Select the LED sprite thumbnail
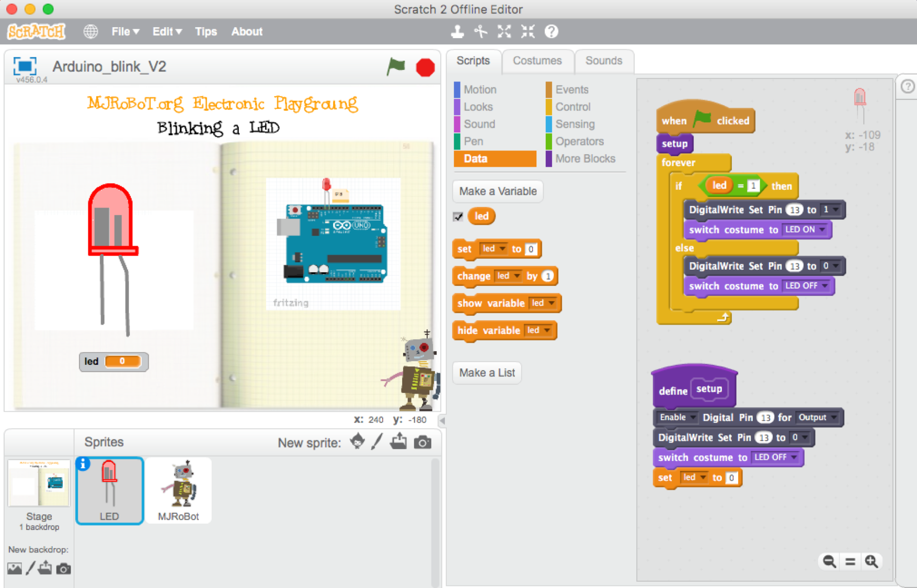917x588 pixels. pyautogui.click(x=110, y=490)
